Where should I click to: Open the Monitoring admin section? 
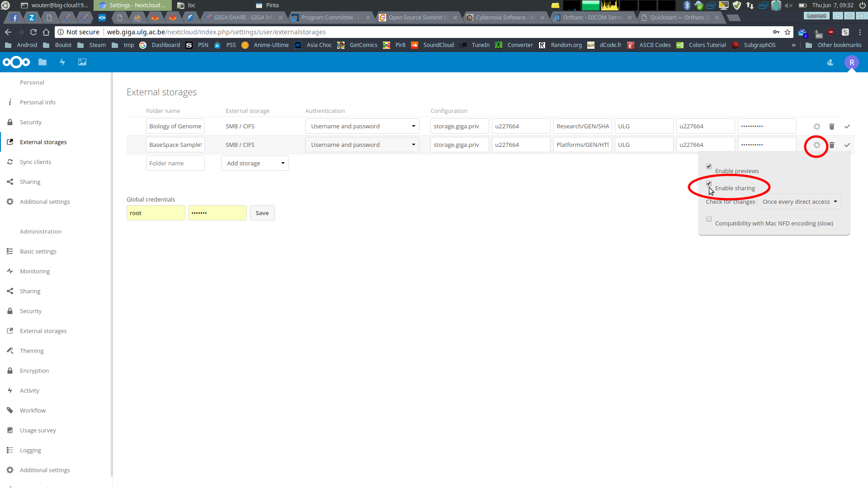(35, 271)
